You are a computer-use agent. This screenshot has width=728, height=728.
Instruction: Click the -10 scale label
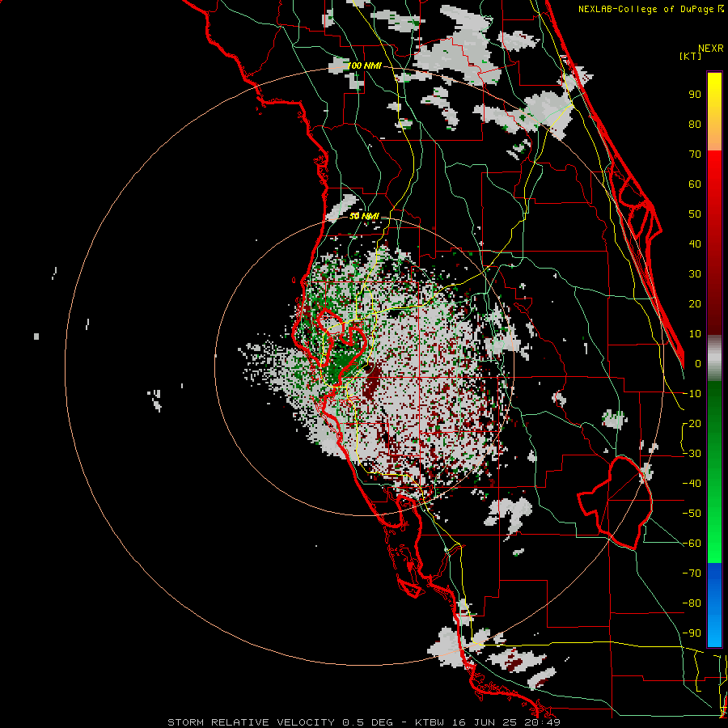click(x=692, y=394)
